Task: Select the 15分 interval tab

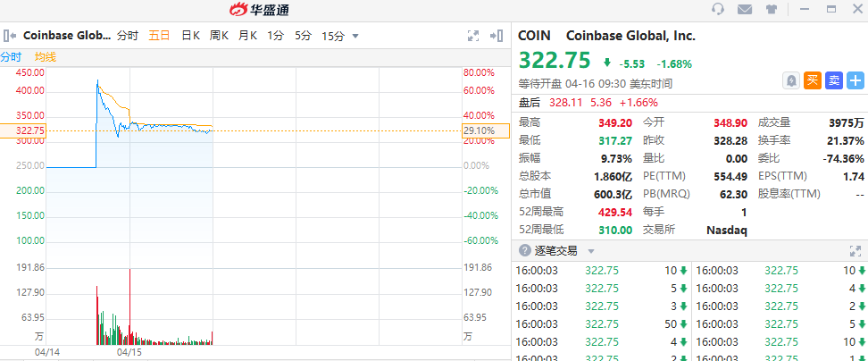Action: pos(333,36)
